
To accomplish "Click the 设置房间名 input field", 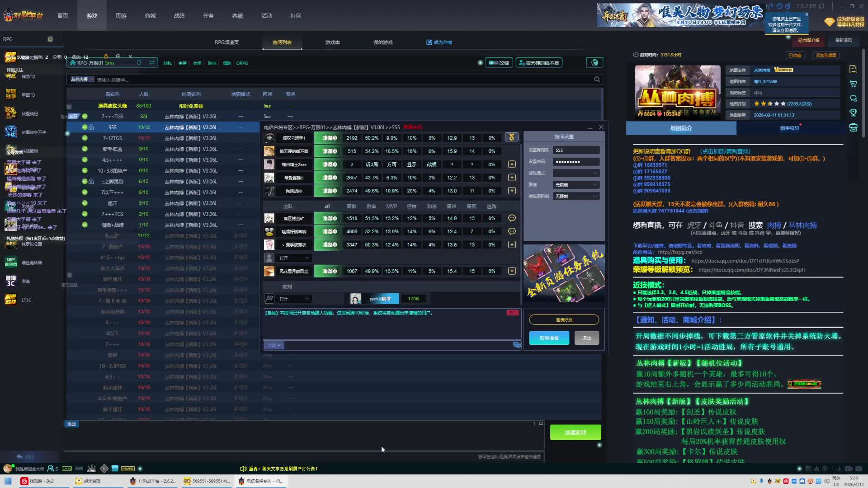I will point(576,150).
